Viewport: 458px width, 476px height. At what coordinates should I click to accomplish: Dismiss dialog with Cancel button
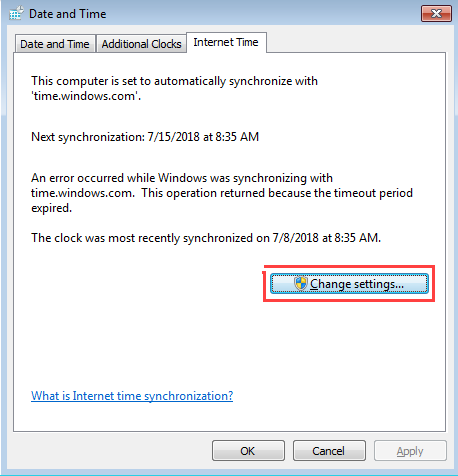coord(329,451)
